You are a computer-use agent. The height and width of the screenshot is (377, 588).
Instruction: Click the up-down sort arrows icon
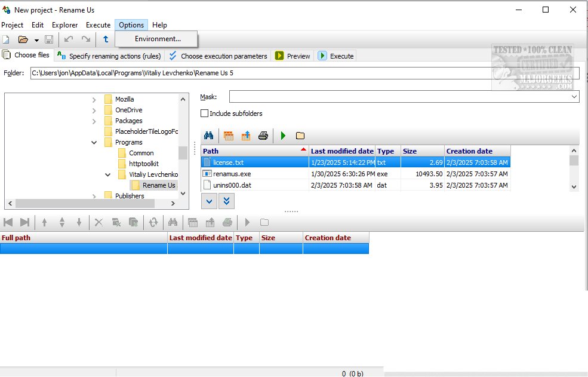coord(62,222)
